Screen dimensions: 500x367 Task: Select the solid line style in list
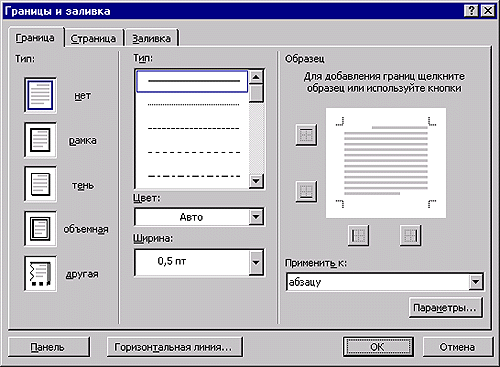click(x=192, y=81)
